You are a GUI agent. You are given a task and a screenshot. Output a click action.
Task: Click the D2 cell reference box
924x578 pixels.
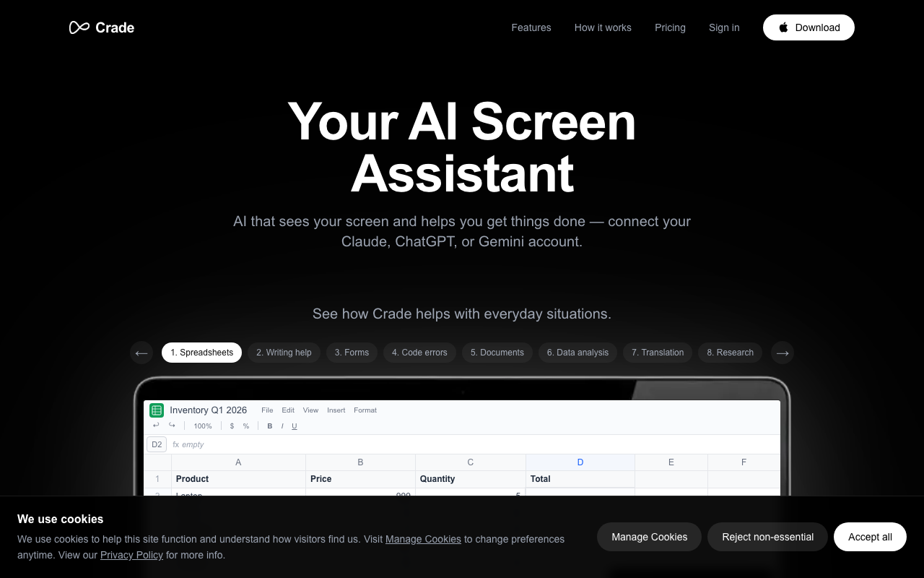(x=157, y=444)
